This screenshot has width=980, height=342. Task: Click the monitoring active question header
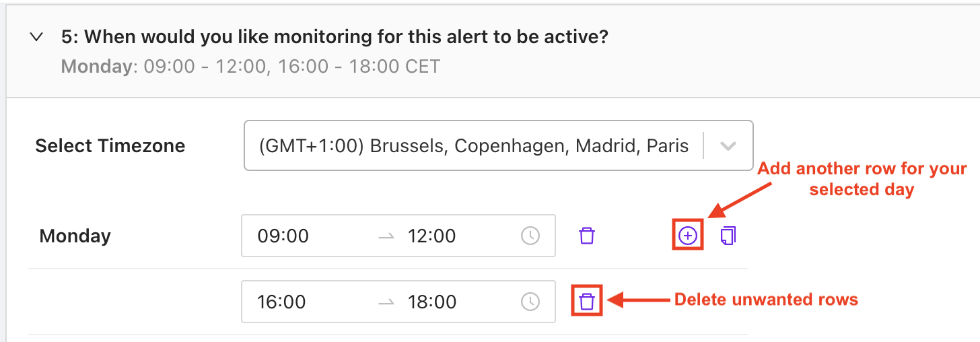(x=335, y=37)
